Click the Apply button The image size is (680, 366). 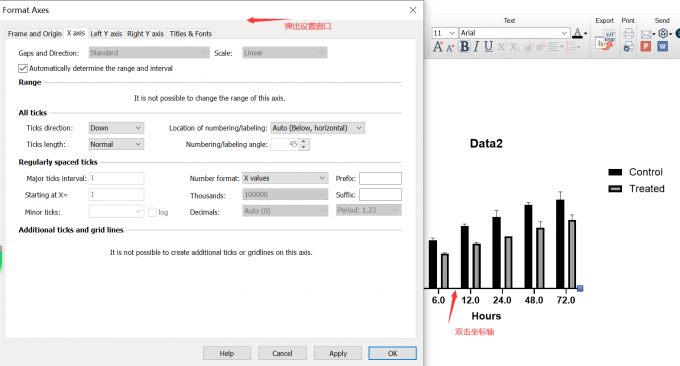pyautogui.click(x=338, y=353)
